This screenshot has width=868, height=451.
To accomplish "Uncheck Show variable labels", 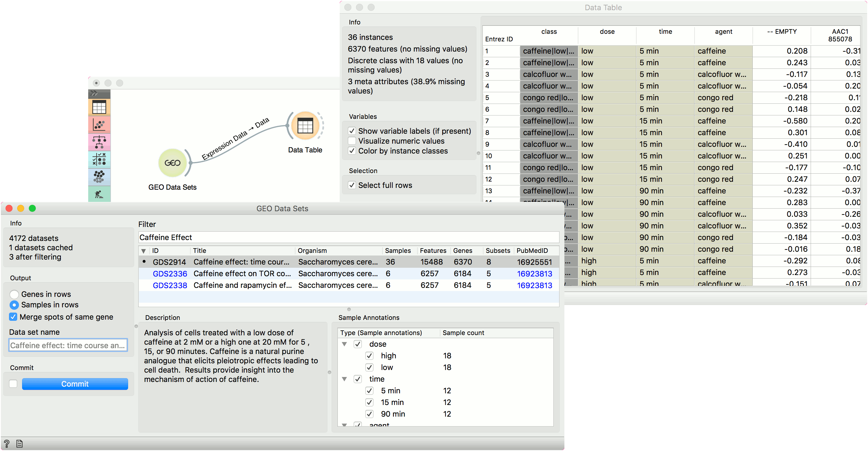I will tap(352, 131).
